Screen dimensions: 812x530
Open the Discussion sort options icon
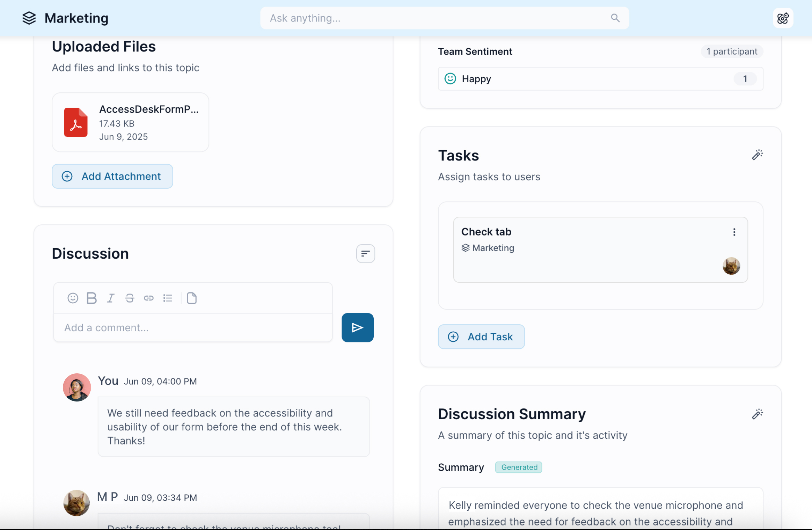click(x=365, y=254)
